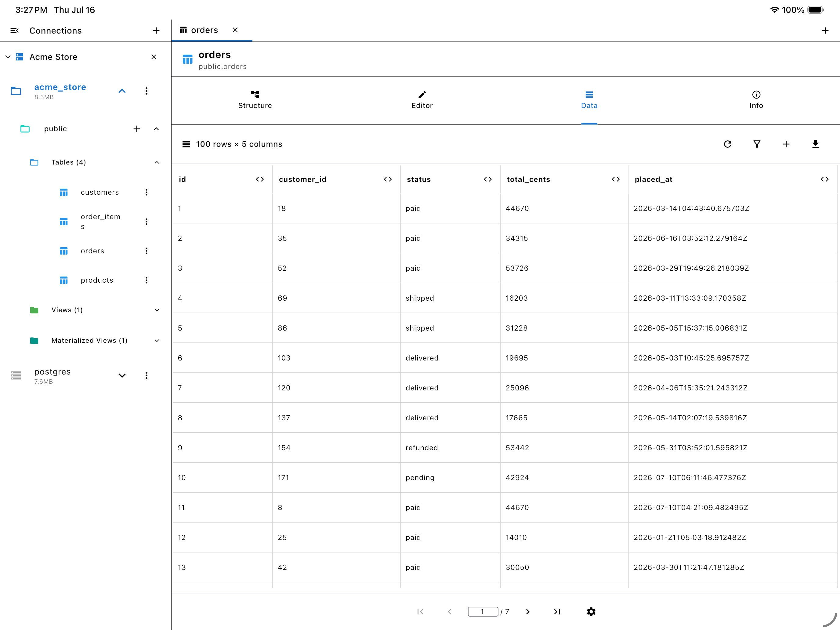Collapse the Tables (4) folder
The height and width of the screenshot is (630, 840).
coord(157,162)
